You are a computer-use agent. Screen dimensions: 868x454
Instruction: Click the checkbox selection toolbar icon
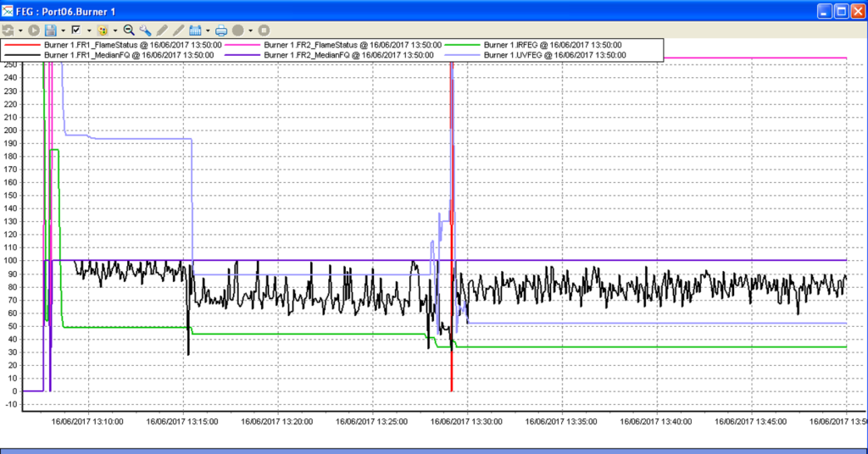tap(76, 30)
